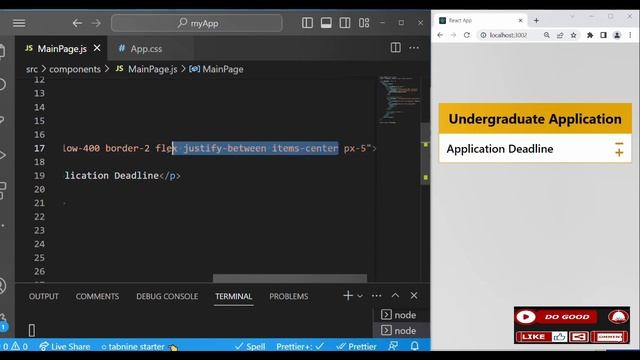Open the browser zoom magnifier icon
Image resolution: width=640 pixels, height=360 pixels.
click(x=547, y=35)
